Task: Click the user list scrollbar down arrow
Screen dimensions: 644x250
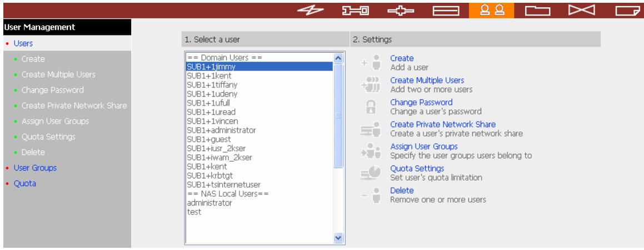Action: [x=338, y=238]
